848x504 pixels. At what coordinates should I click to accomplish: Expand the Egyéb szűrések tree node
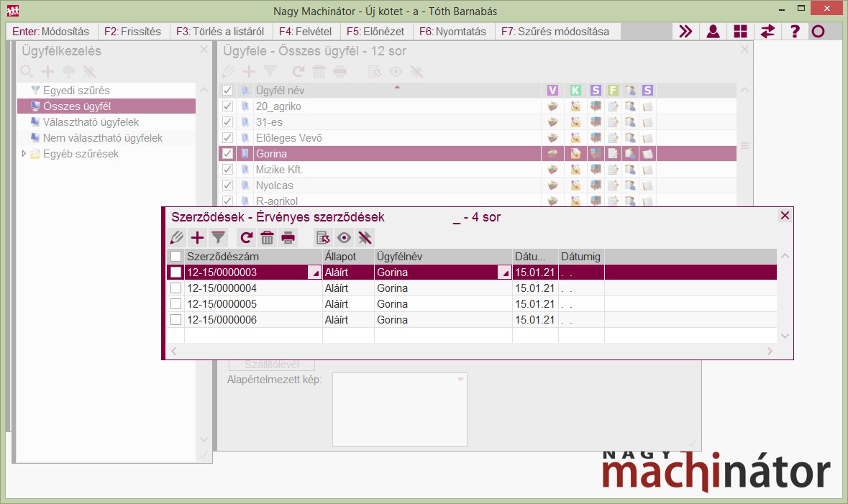pyautogui.click(x=24, y=154)
